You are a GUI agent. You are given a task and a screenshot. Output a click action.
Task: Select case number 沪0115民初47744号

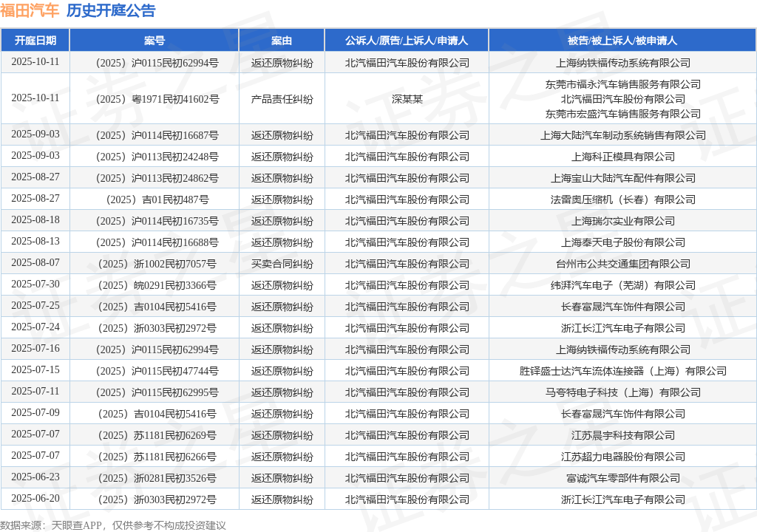[157, 371]
